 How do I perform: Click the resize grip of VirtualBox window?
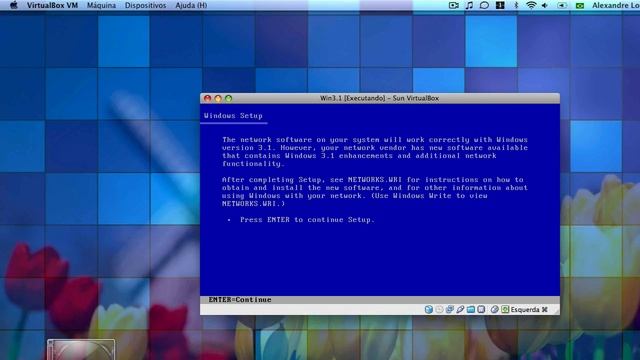pyautogui.click(x=556, y=311)
